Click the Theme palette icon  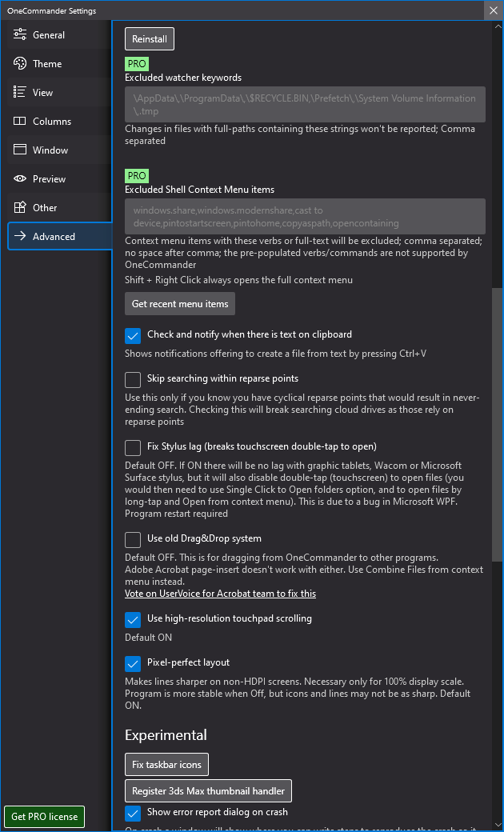click(19, 64)
